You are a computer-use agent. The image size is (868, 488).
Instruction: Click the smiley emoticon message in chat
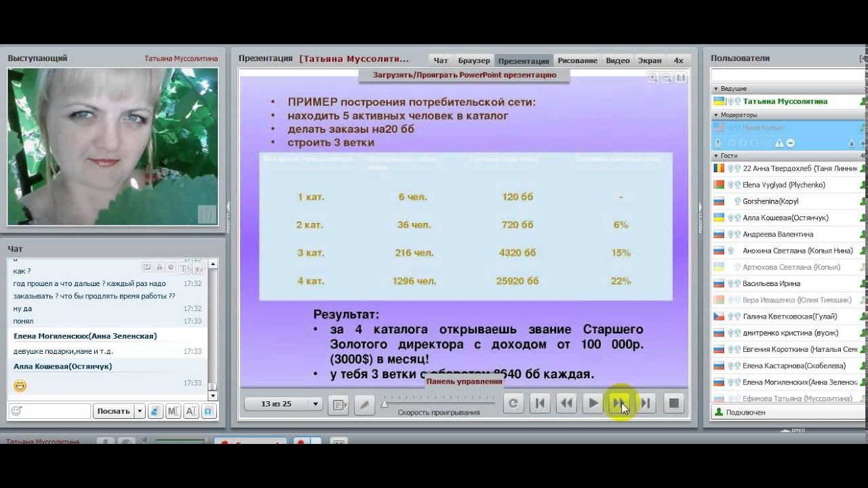tap(20, 386)
